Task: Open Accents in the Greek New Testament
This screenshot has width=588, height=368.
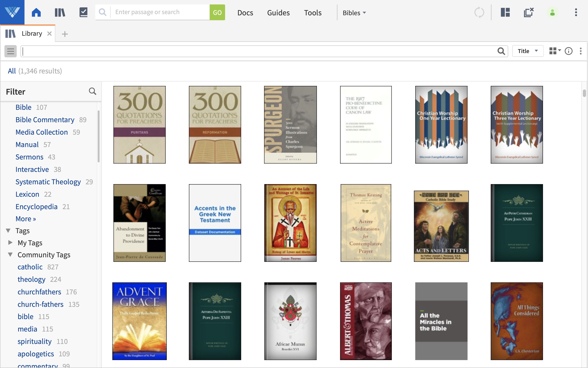Action: point(215,223)
